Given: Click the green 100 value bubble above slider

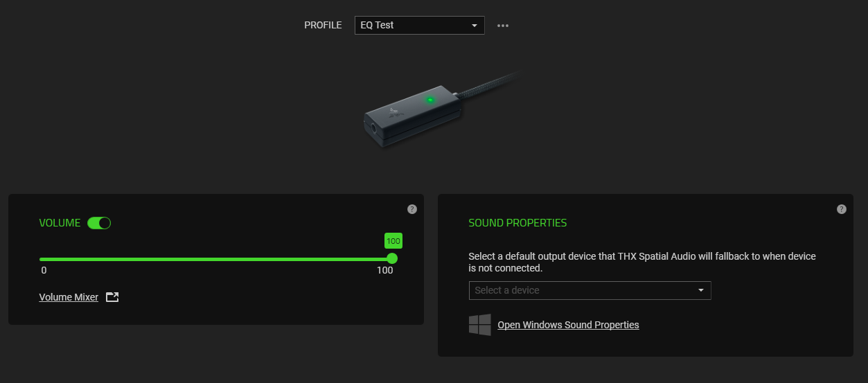Looking at the screenshot, I should [x=393, y=241].
